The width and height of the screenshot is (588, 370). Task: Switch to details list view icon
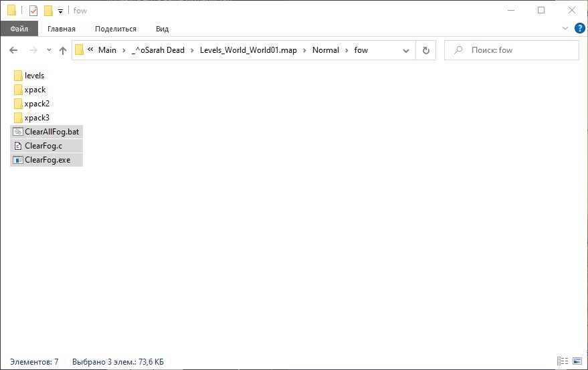pos(562,362)
